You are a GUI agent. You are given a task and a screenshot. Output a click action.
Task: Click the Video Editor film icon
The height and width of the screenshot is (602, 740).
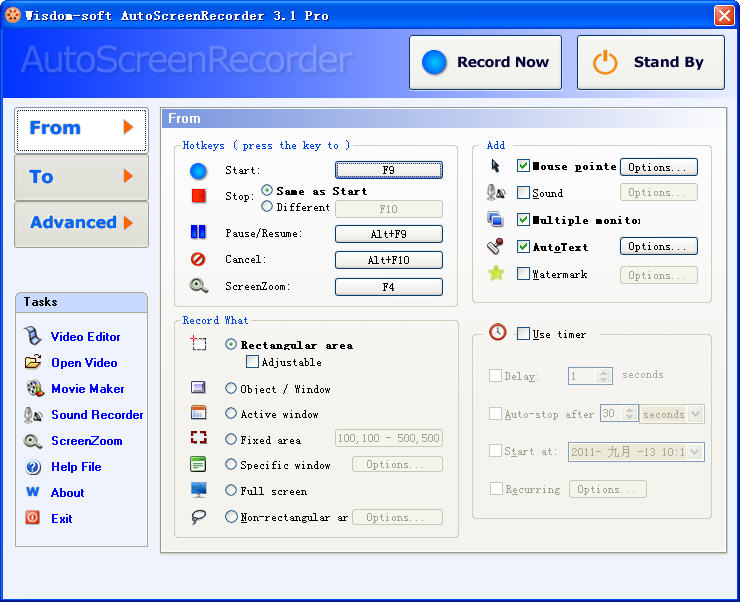coord(33,336)
